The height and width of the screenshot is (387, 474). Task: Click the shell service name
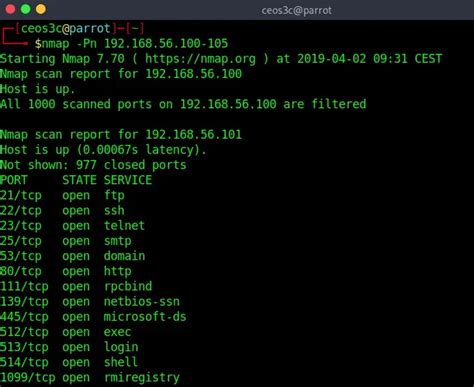tap(121, 362)
